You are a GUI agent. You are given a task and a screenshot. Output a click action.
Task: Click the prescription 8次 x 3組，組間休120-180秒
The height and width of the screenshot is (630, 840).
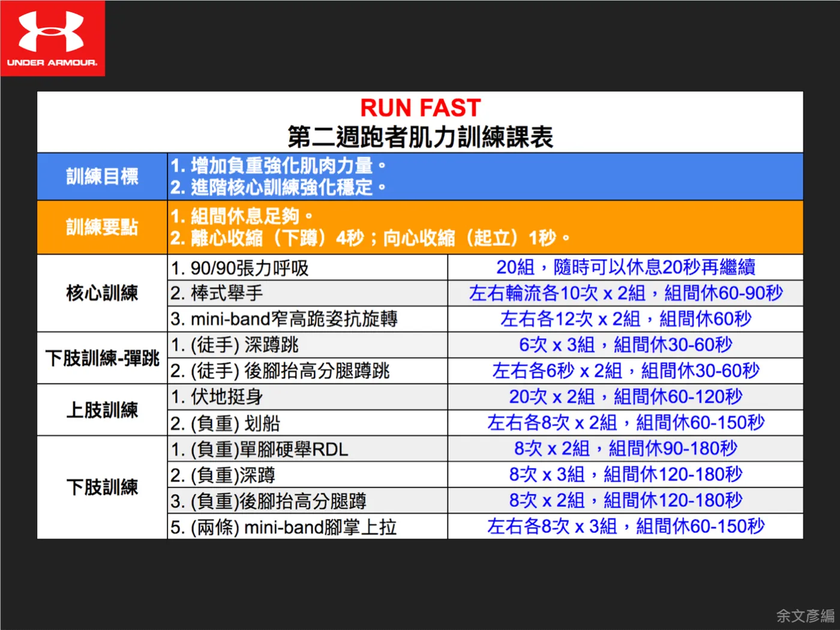625,474
